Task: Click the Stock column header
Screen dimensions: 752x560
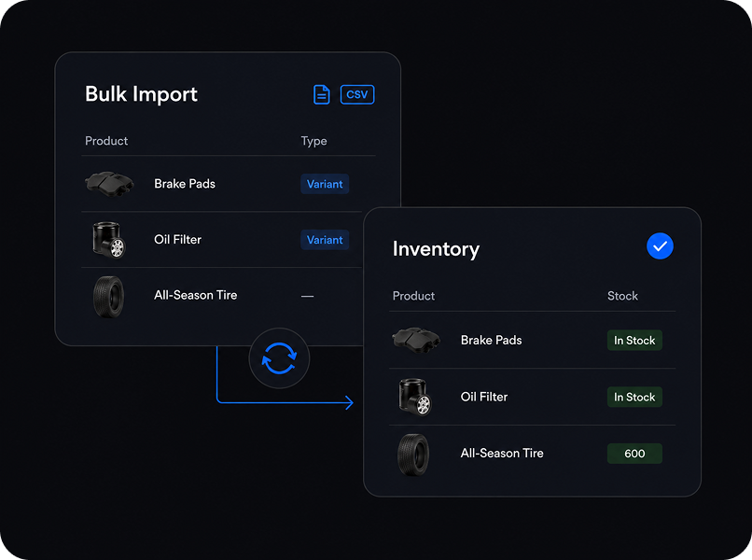Action: tap(622, 296)
